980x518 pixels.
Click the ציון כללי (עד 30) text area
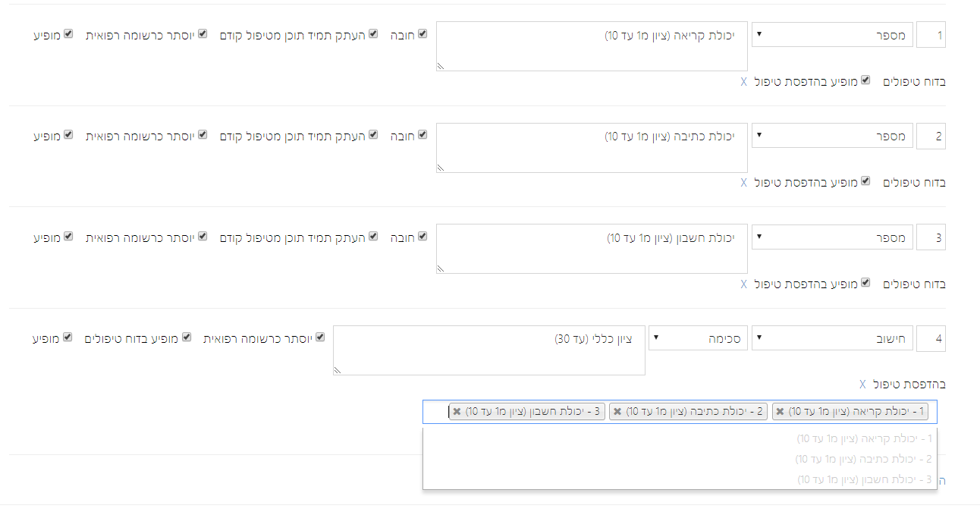pos(489,350)
